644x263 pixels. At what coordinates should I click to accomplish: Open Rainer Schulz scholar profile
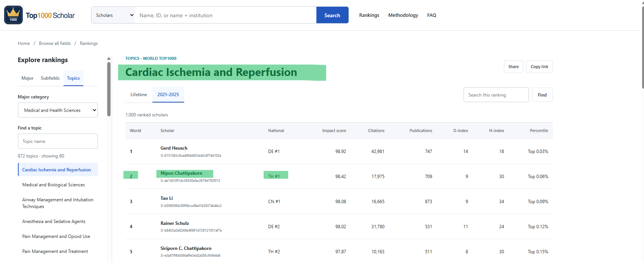point(175,223)
